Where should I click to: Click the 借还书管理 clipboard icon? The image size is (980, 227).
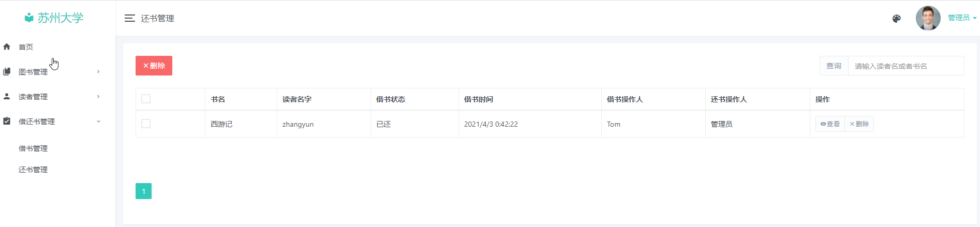coord(7,121)
